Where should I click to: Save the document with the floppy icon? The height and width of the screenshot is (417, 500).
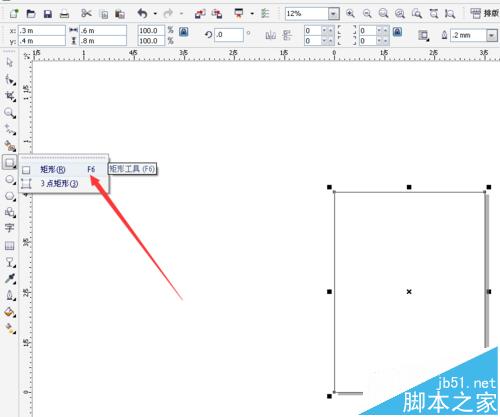(x=48, y=14)
